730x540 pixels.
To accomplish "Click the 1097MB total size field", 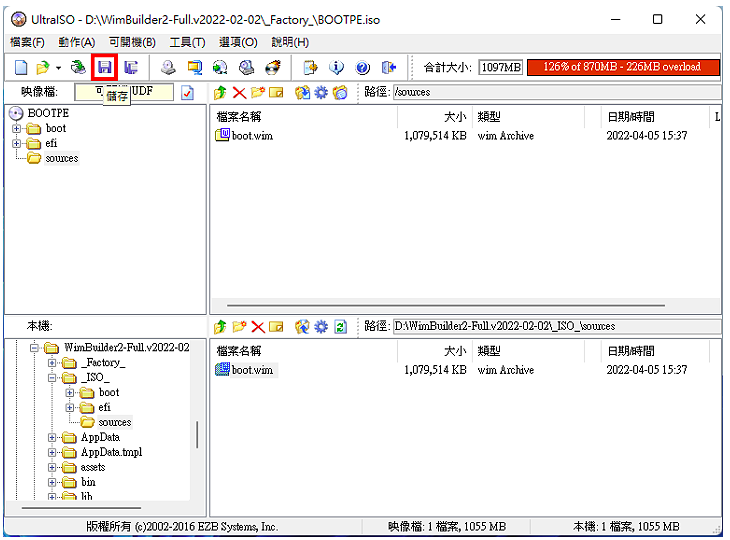I will point(501,68).
